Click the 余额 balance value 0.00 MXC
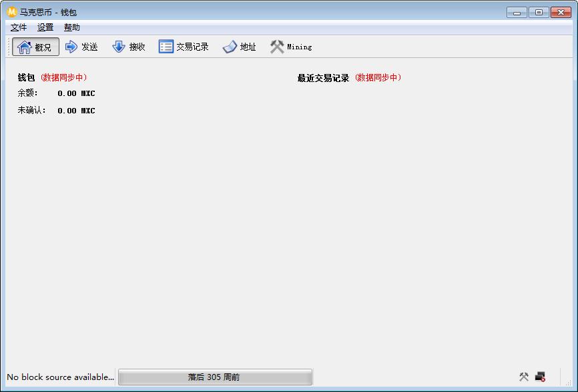This screenshot has width=578, height=392. coord(76,93)
